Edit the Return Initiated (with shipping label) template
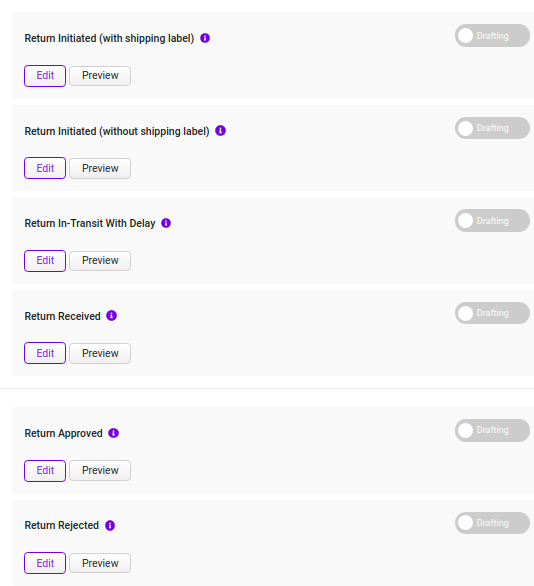Screen dimensions: 534x586 click(x=45, y=76)
